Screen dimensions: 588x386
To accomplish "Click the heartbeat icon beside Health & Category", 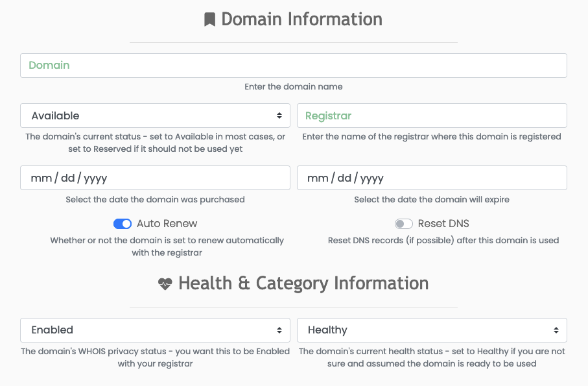I will 165,284.
